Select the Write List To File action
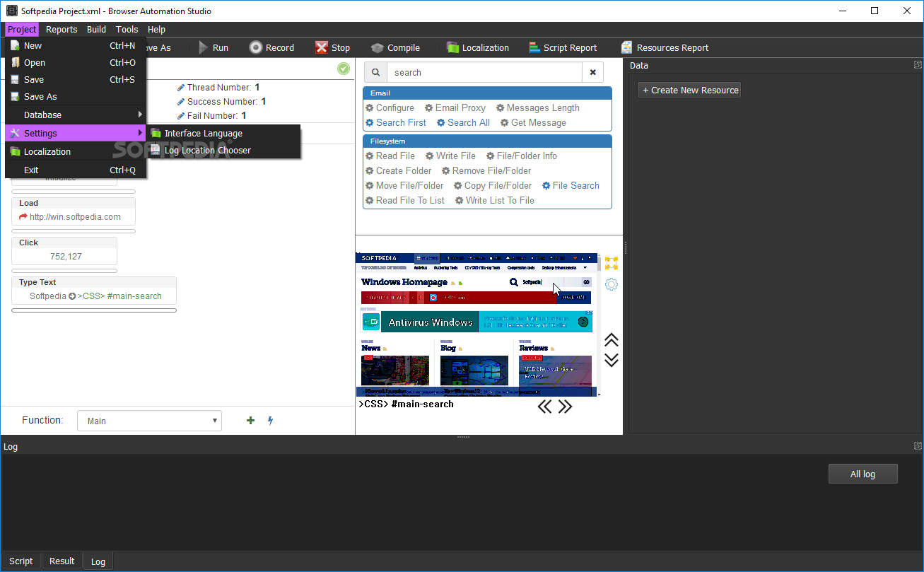Viewport: 924px width, 572px height. [494, 201]
